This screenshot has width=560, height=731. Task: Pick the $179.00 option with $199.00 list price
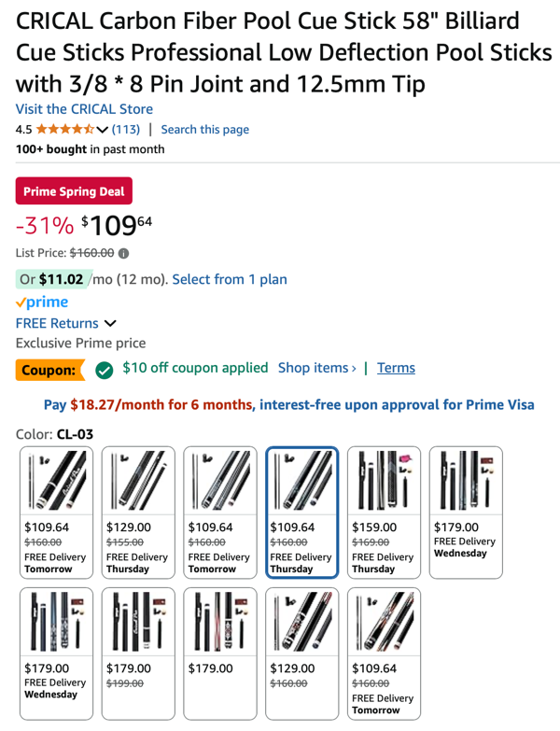click(138, 654)
